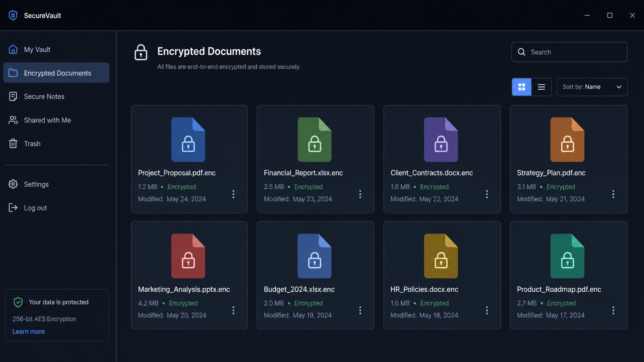
Task: Open Shared with Me section
Action: [x=56, y=120]
